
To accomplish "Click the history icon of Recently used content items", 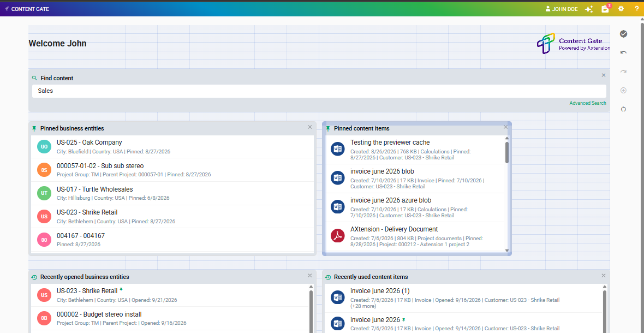I will 328,277.
